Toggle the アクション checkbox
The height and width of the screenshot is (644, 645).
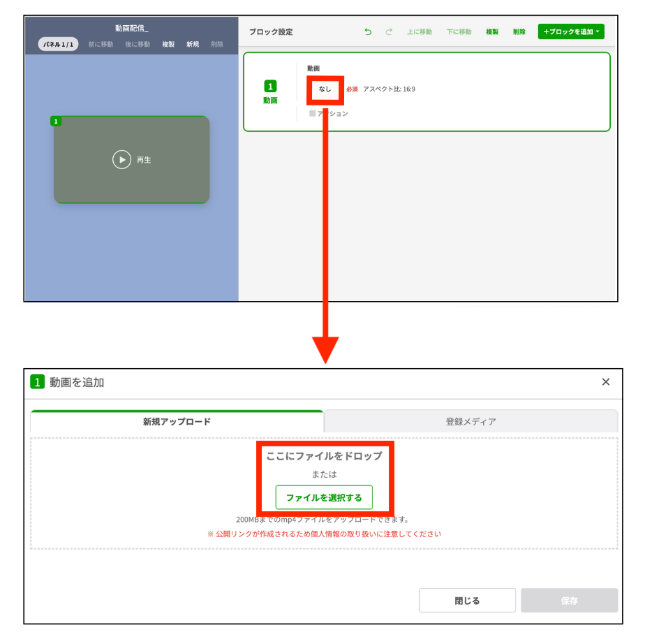[312, 113]
